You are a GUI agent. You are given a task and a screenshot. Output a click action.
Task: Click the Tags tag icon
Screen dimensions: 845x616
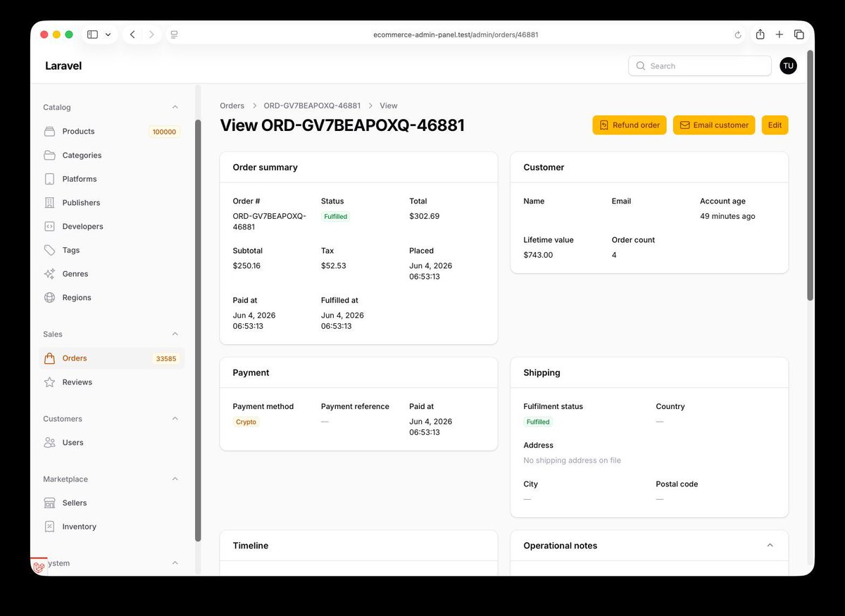click(49, 250)
